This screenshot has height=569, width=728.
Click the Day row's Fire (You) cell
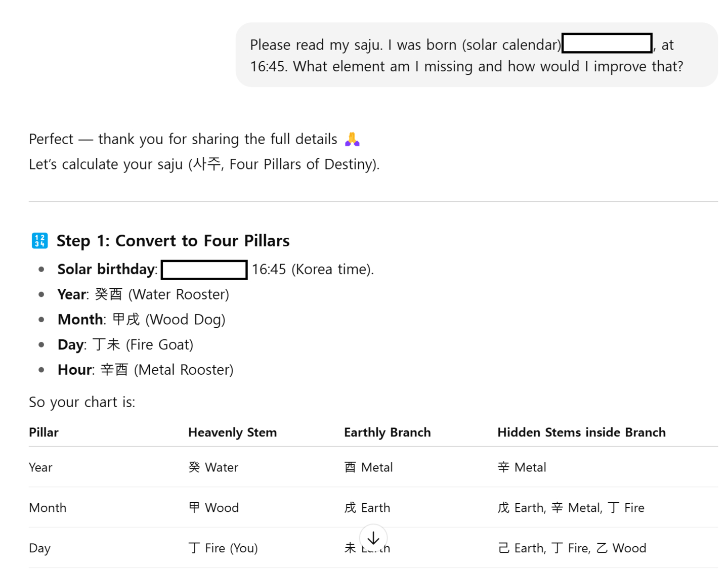(x=223, y=548)
